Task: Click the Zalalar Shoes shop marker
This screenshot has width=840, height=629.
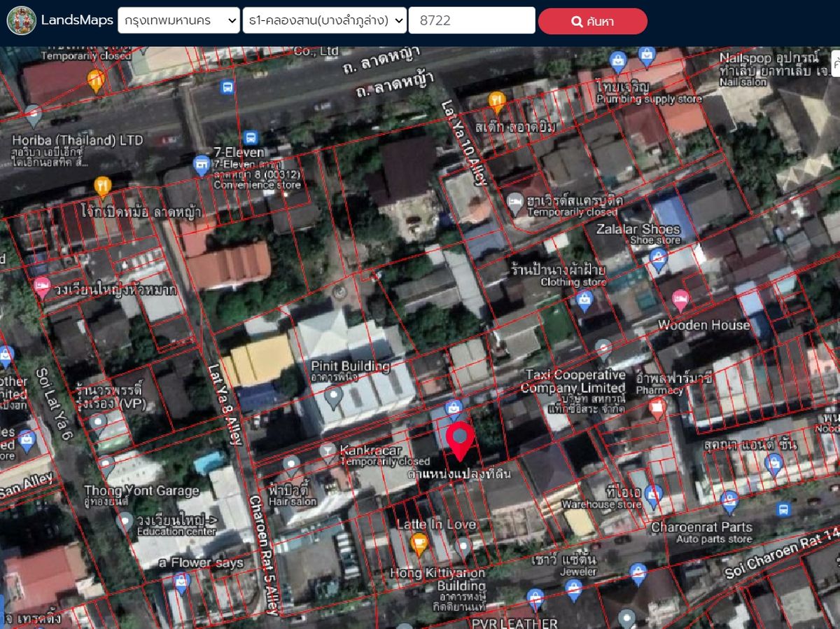Action: coord(658,258)
